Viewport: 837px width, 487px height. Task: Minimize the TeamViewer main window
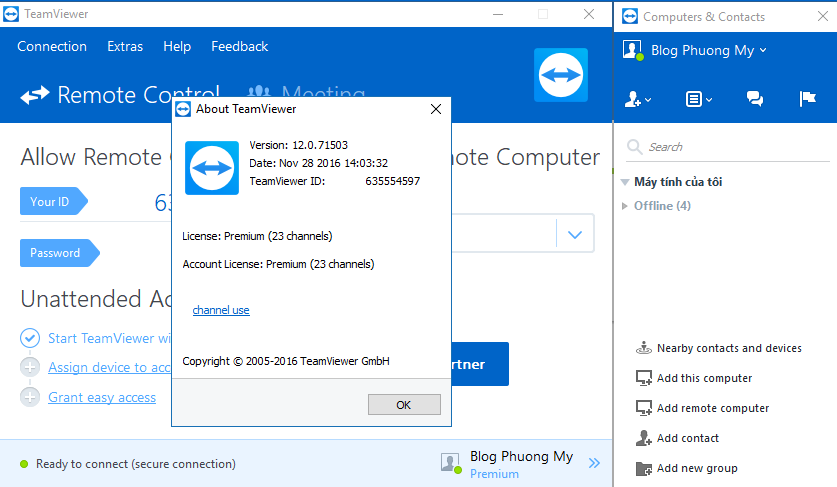(x=498, y=14)
